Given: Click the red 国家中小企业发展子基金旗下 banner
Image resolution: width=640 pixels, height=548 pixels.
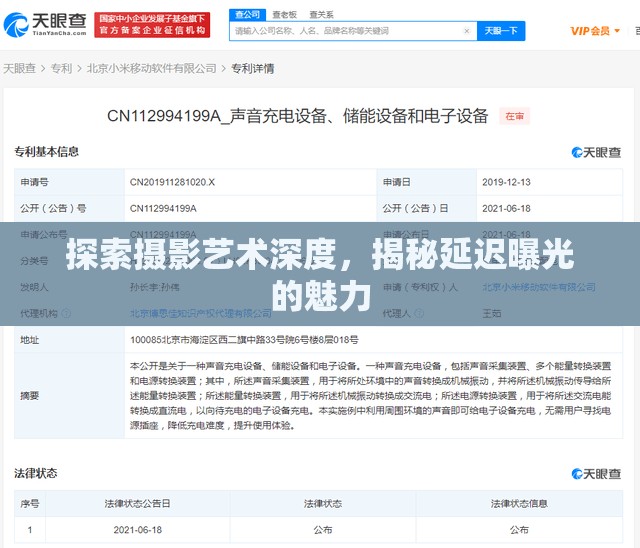Looking at the screenshot, I should (152, 25).
